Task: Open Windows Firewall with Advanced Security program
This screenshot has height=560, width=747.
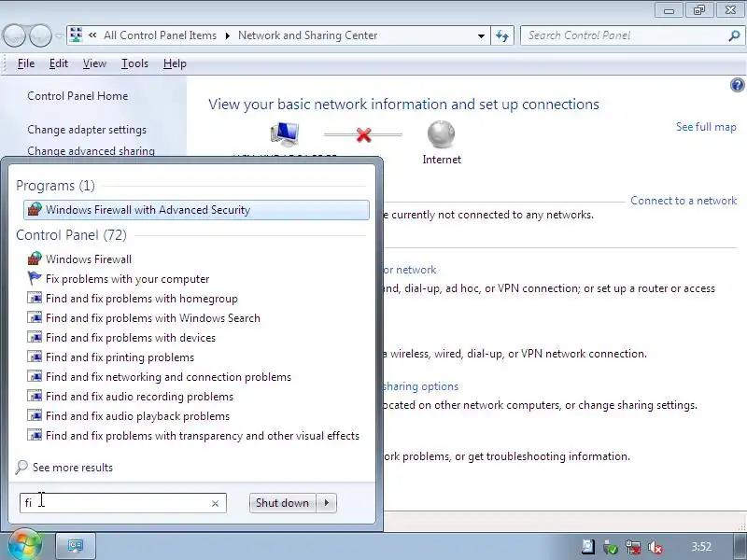Action: (x=196, y=210)
